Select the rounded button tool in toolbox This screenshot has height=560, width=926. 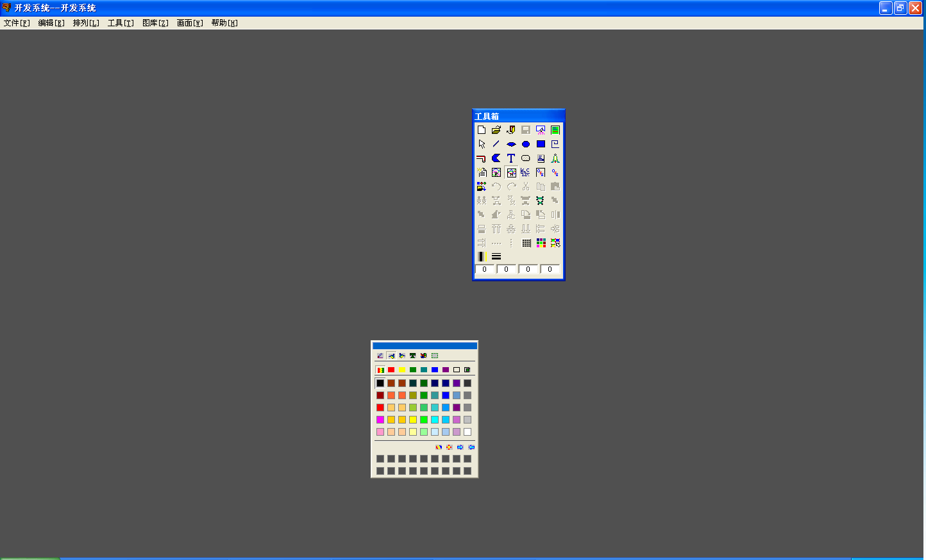(x=526, y=158)
